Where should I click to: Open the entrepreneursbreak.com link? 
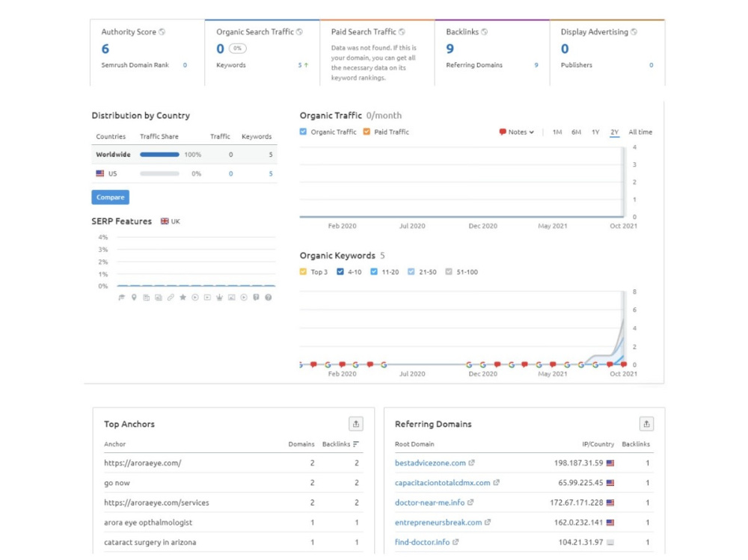pos(438,523)
